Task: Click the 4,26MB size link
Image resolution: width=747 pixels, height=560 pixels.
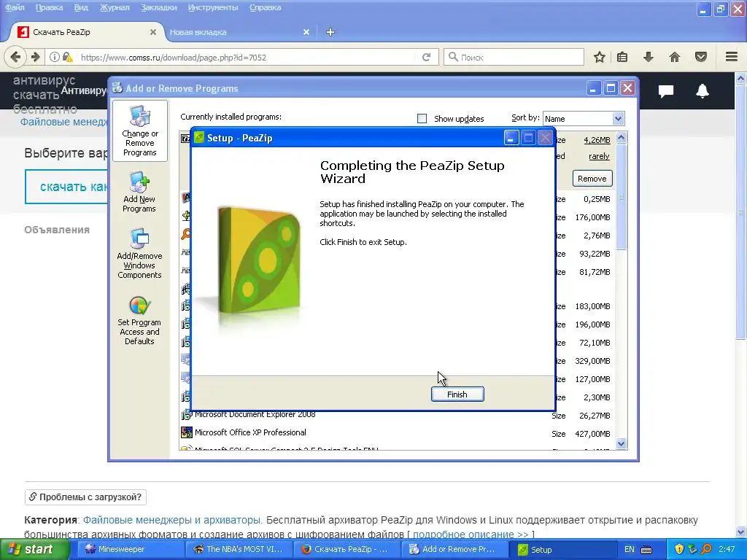Action: 597,140
